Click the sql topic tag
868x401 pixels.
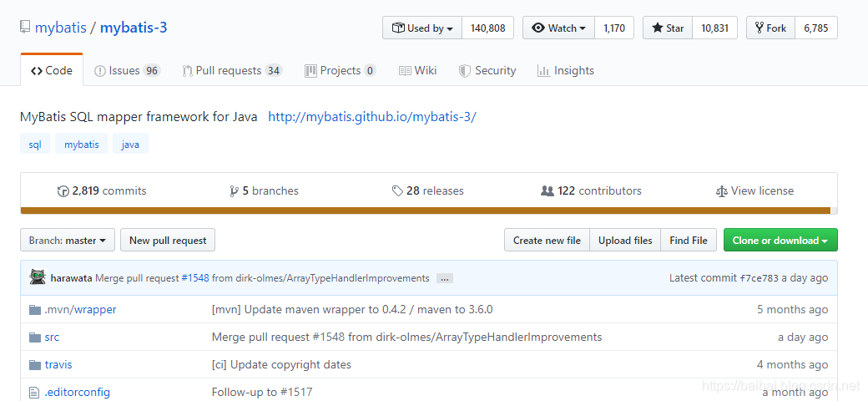coord(35,145)
